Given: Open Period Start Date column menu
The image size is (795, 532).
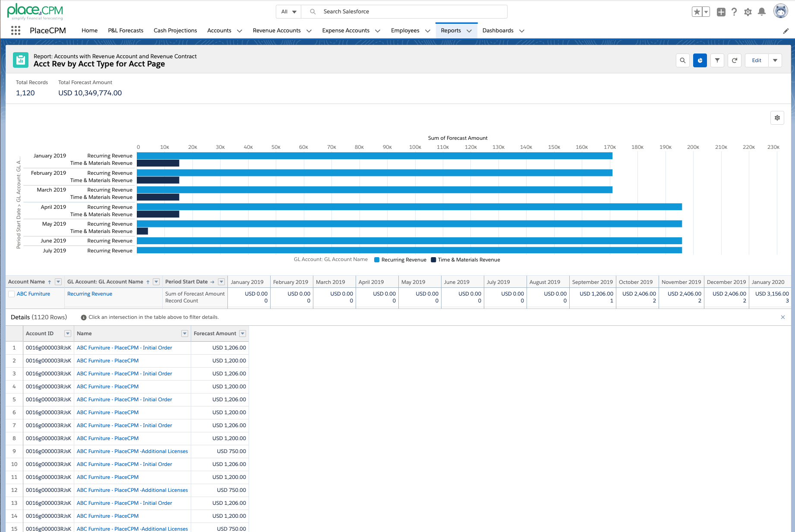Looking at the screenshot, I should tap(221, 282).
